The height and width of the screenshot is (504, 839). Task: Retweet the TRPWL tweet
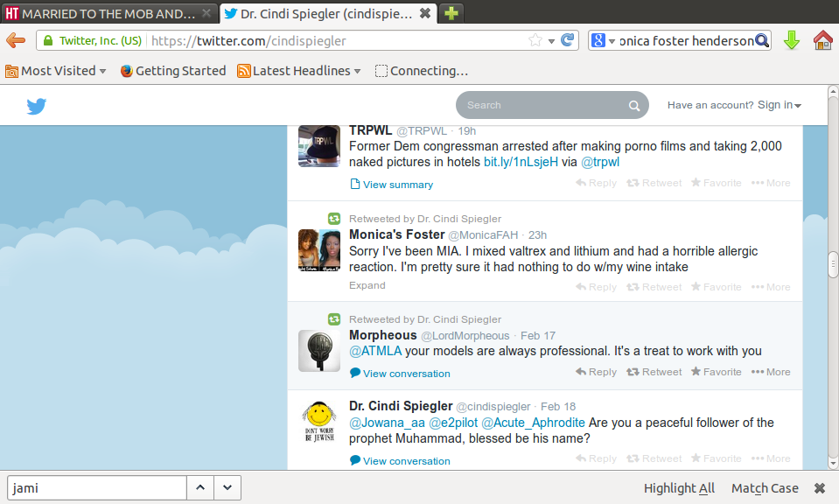(654, 183)
